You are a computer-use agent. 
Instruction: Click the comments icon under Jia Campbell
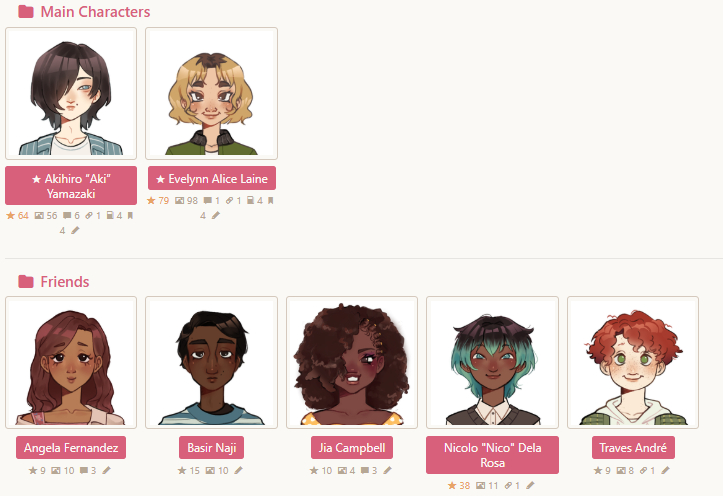365,471
